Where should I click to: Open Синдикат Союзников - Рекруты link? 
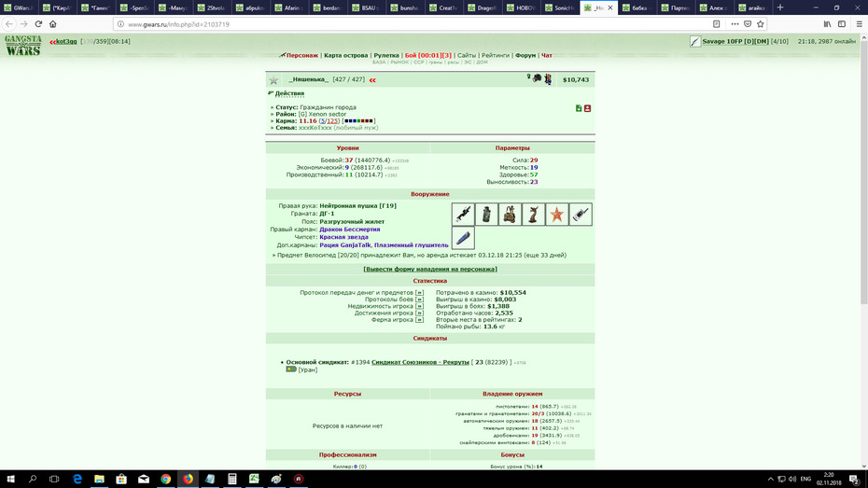(x=420, y=362)
